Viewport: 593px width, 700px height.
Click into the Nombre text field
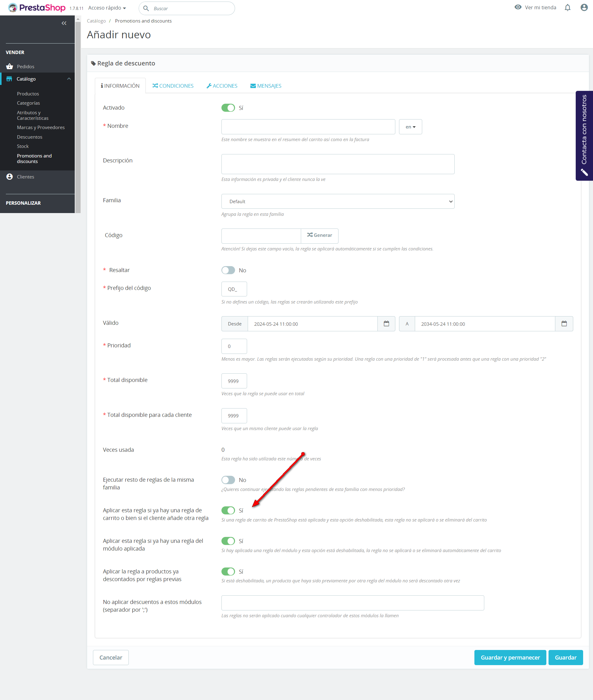pyautogui.click(x=308, y=127)
